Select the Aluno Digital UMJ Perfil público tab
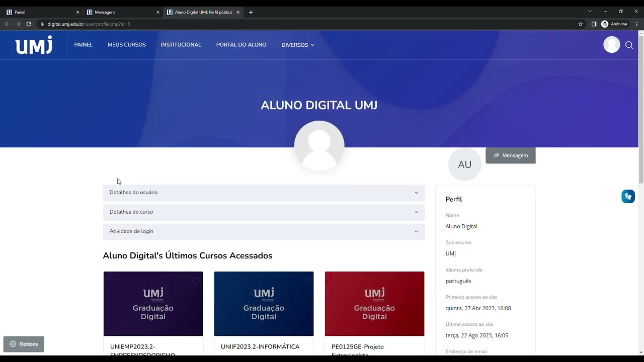This screenshot has width=644, height=362. 203,12
